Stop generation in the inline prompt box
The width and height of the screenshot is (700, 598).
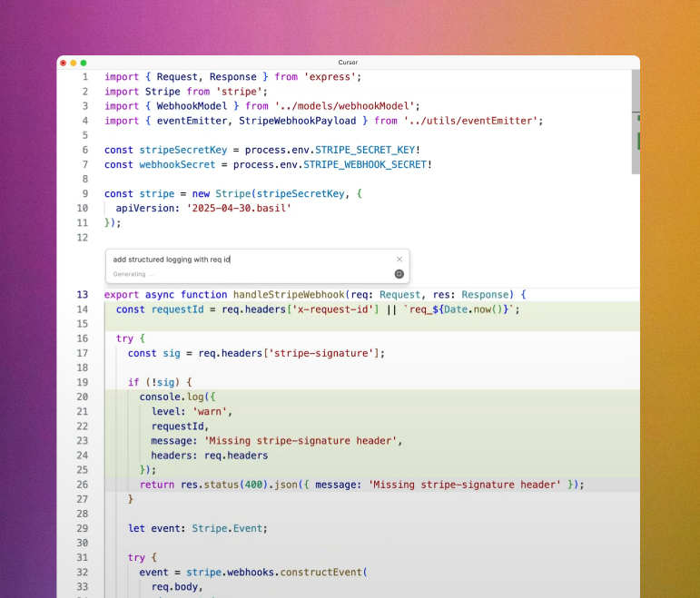[x=399, y=274]
